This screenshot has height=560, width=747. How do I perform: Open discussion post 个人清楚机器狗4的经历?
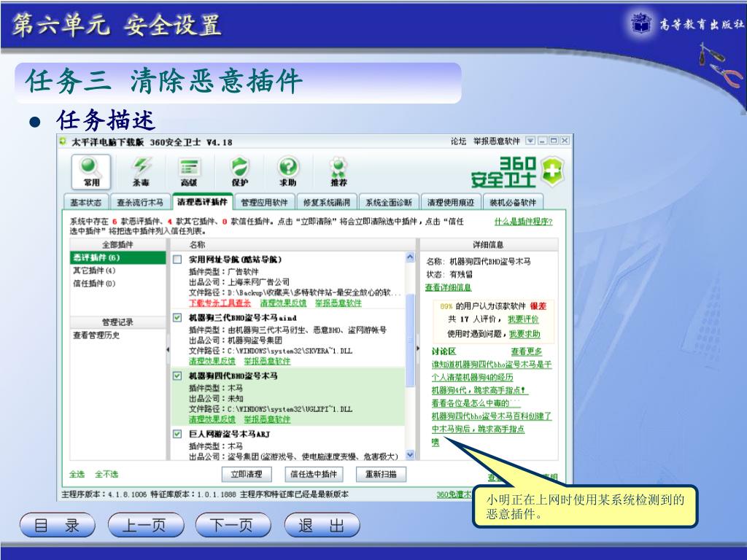472,377
